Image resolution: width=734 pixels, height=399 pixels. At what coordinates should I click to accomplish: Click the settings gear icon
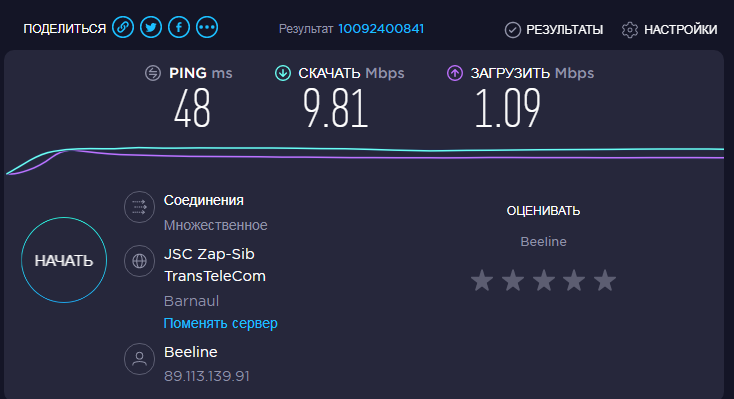tap(630, 30)
